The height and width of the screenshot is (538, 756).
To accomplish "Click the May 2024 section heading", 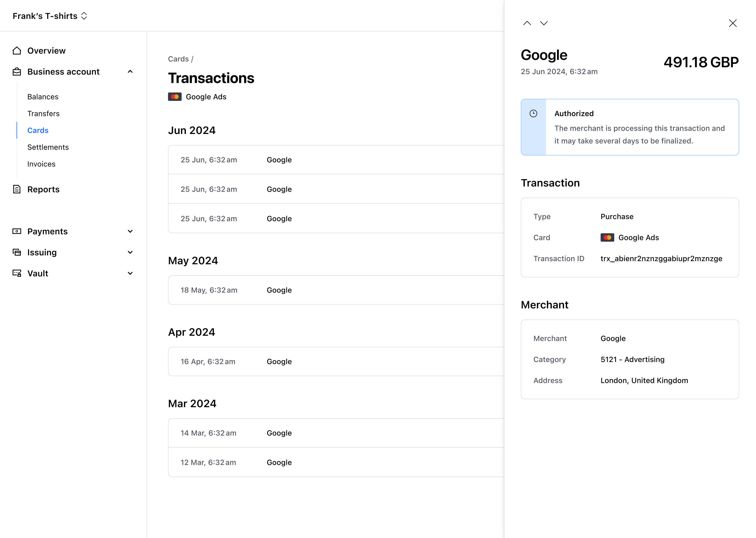I will [193, 261].
